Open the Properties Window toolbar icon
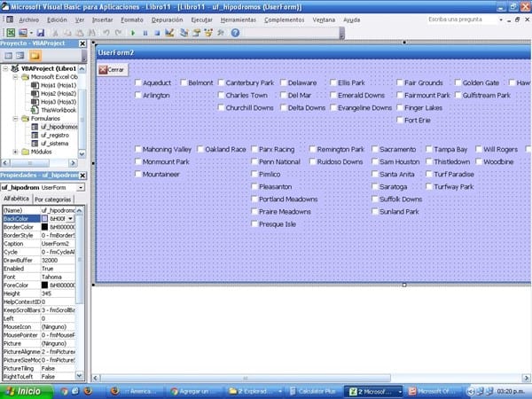Image resolution: width=532 pixels, height=399 pixels. [x=197, y=33]
